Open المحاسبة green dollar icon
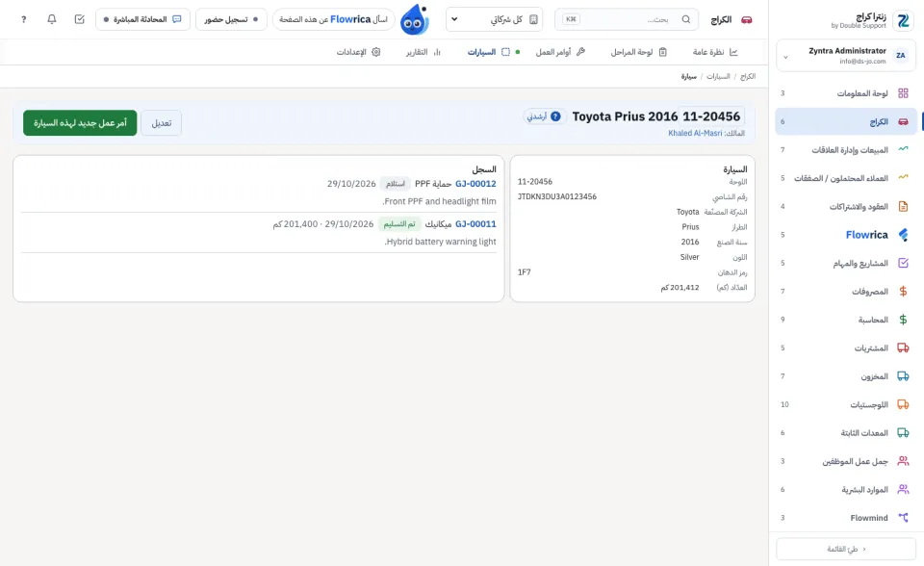The image size is (924, 566). tap(903, 320)
